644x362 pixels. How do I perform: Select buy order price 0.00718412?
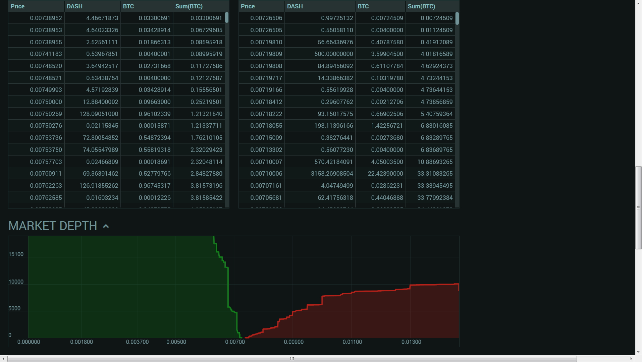point(266,102)
